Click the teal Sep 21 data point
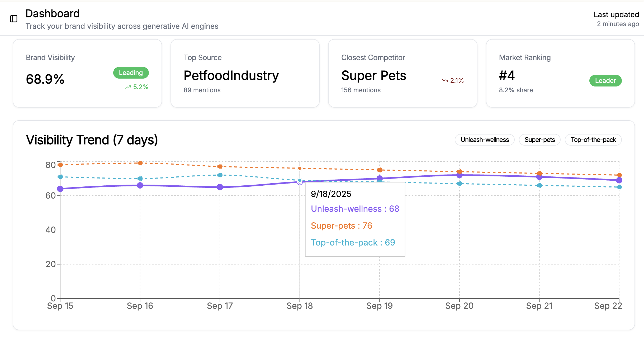This screenshot has height=337, width=644. [x=539, y=185]
